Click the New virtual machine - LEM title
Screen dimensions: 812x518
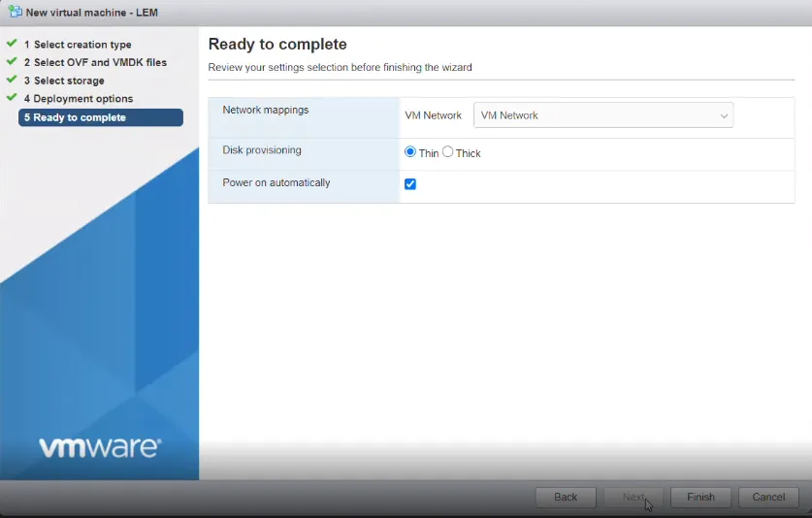click(91, 13)
